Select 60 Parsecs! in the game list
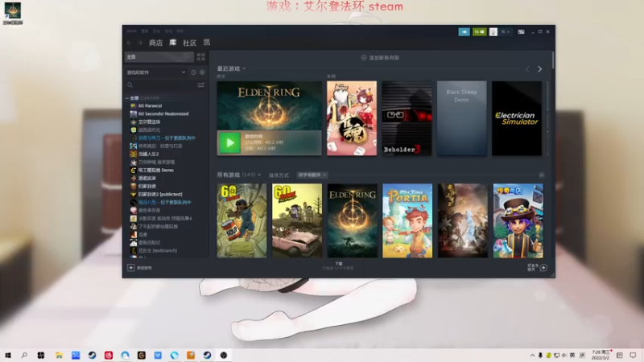The image size is (644, 362). tap(150, 106)
